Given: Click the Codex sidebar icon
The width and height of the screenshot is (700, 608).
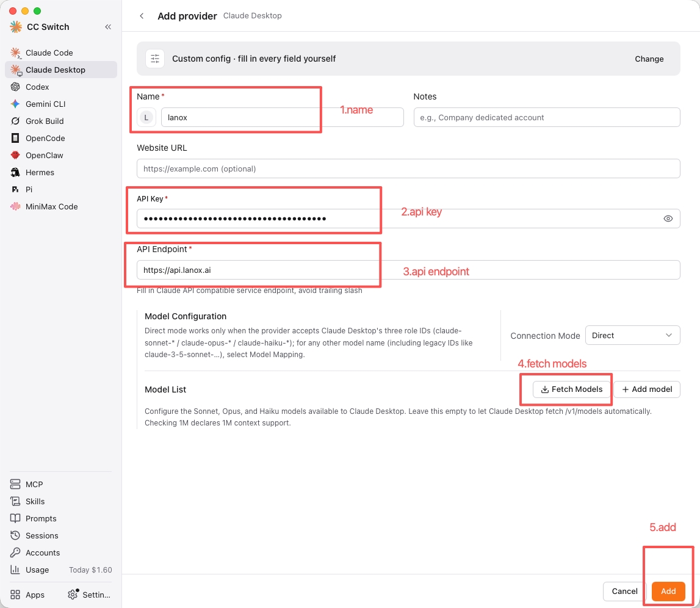Looking at the screenshot, I should pyautogui.click(x=15, y=87).
